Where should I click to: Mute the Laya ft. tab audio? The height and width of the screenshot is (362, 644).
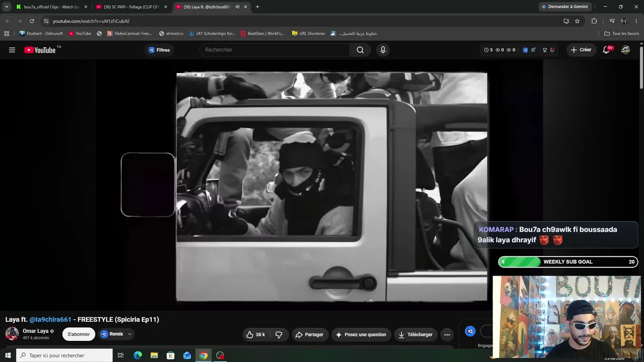(x=237, y=7)
